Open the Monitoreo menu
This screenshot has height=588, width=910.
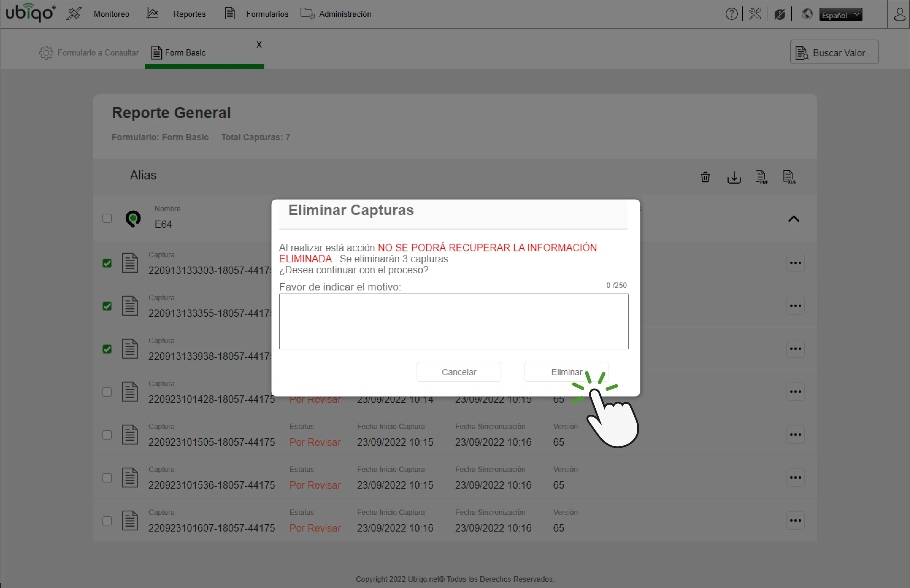(111, 14)
